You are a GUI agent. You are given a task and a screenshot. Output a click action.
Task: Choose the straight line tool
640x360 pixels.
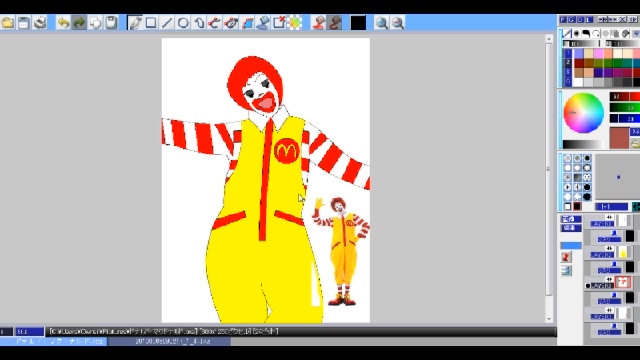[167, 22]
